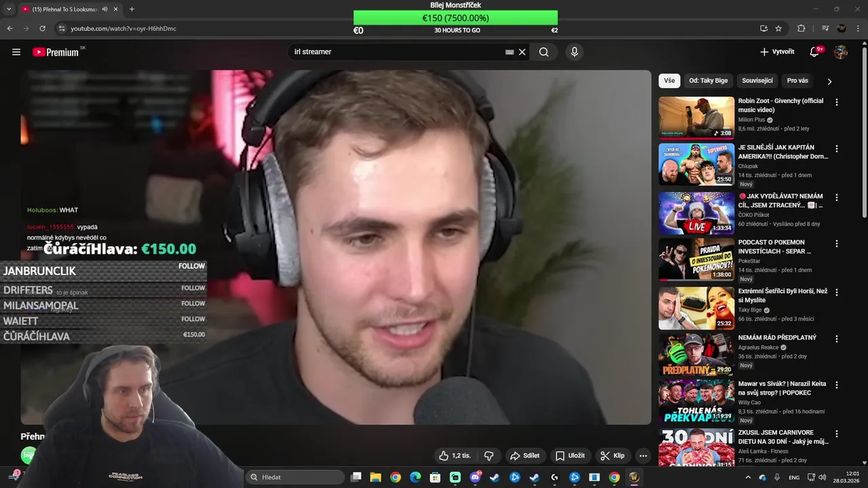Viewport: 868px width, 488px height.
Task: Open the Chrome profile avatar
Action: pos(842,28)
